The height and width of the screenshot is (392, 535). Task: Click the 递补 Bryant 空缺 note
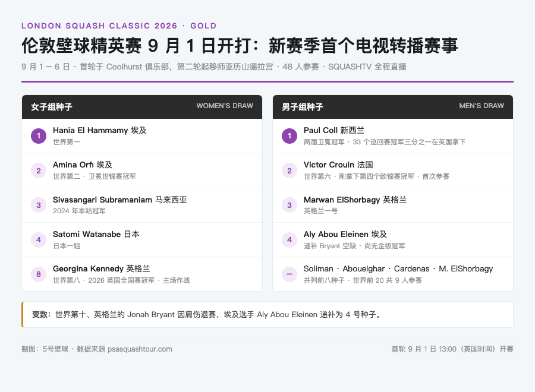354,246
